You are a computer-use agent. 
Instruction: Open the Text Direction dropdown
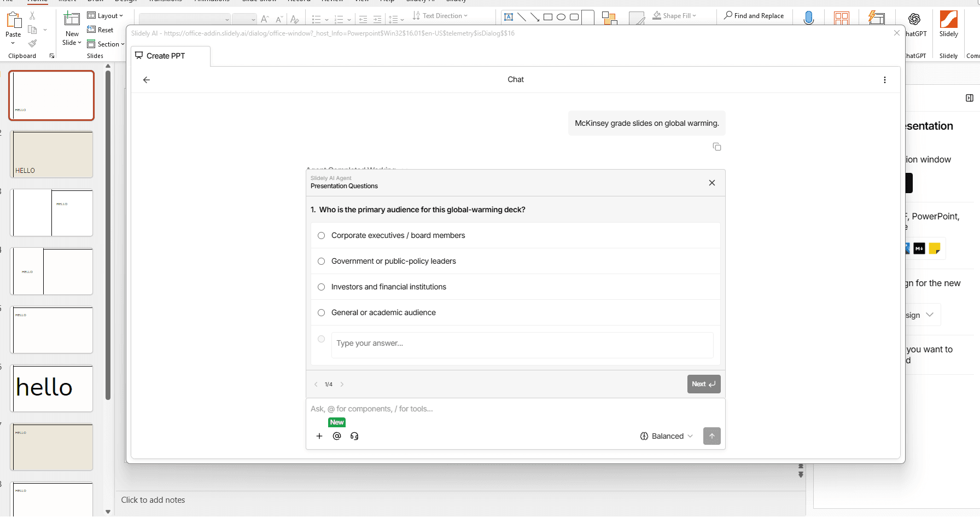[440, 16]
